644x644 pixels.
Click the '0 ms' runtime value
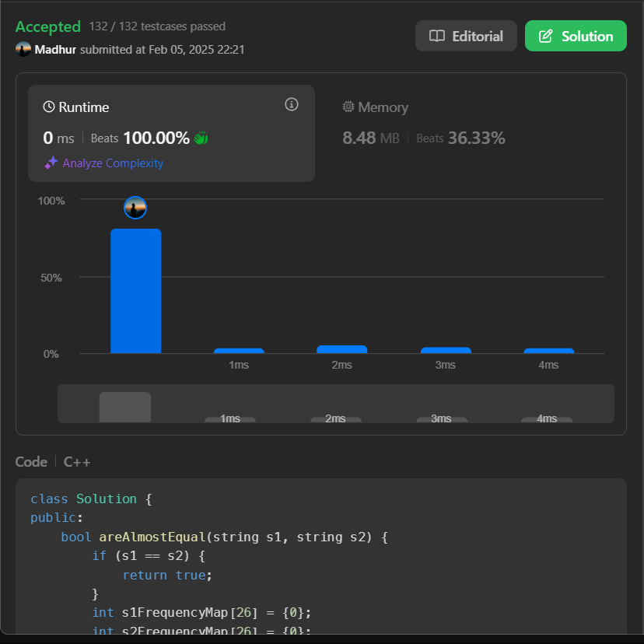tap(59, 138)
